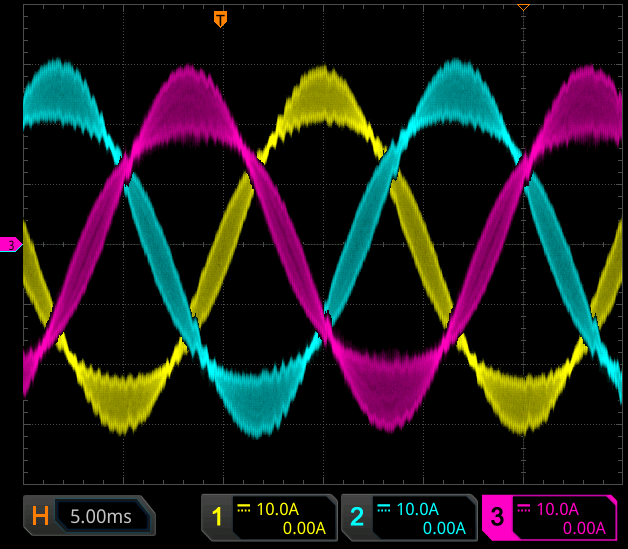Click channel 3 DC coupling symbol
This screenshot has height=549, width=628.
(523, 509)
